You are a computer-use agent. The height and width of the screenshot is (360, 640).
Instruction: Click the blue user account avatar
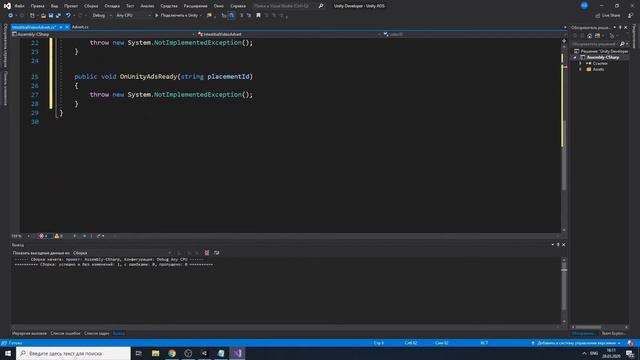(584, 6)
